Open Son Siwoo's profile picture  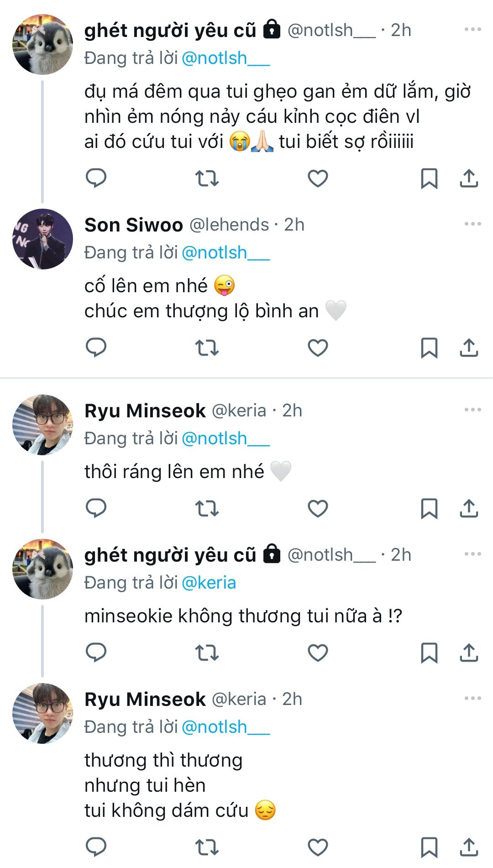coord(42,239)
